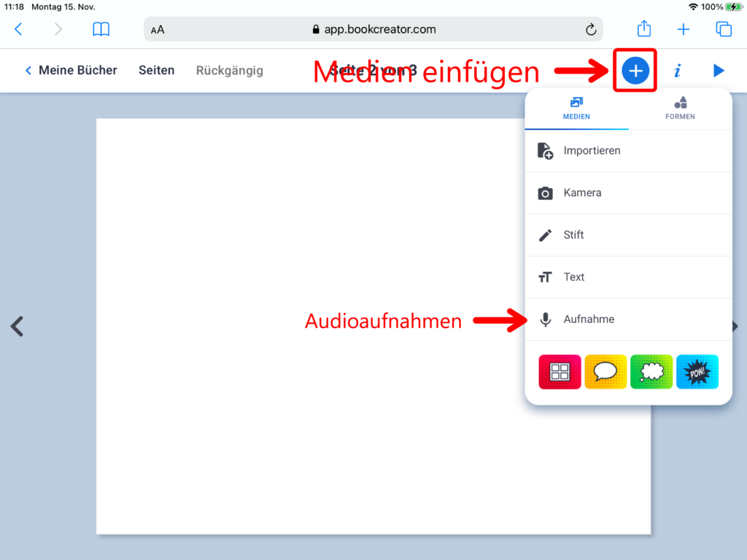Go back to Meine Bücher
Screen dimensions: 747x560
pyautogui.click(x=71, y=71)
